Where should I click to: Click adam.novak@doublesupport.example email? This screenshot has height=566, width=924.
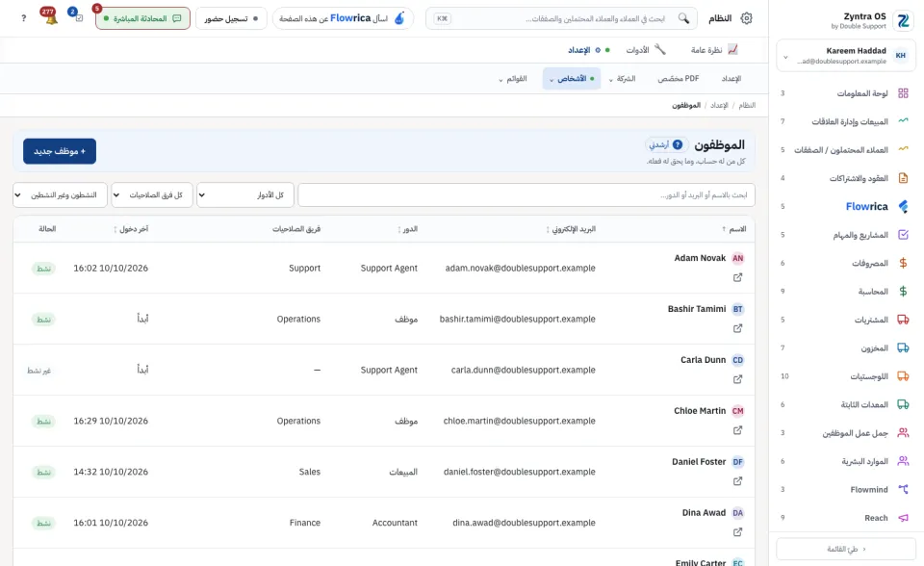pos(521,269)
